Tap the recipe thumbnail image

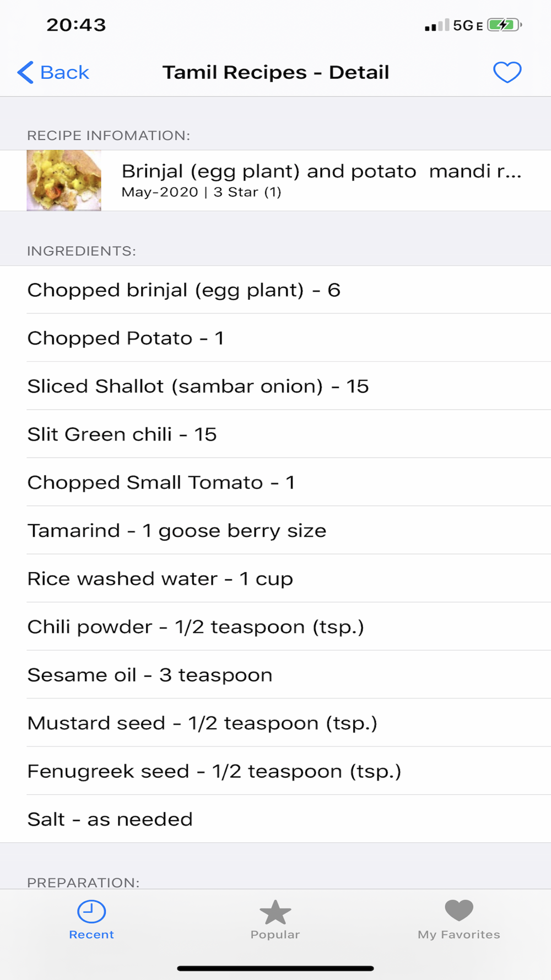(x=64, y=180)
